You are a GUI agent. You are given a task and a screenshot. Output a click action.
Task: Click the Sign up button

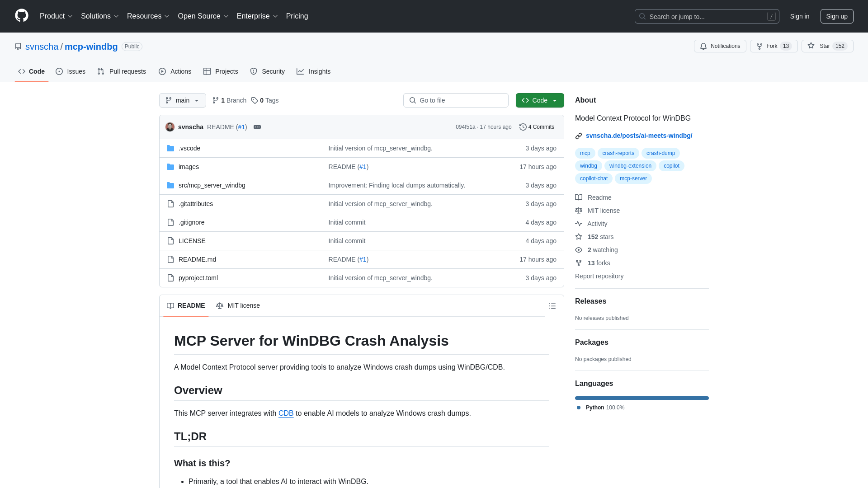click(837, 16)
